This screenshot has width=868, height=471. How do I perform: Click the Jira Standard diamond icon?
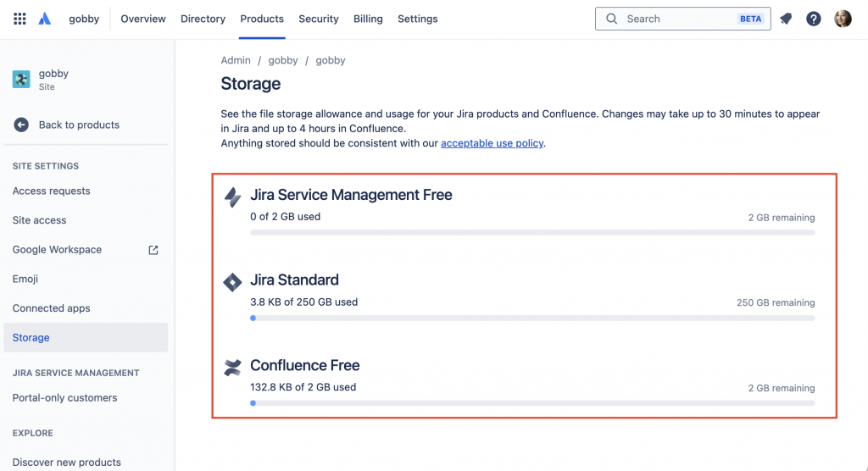pos(232,282)
